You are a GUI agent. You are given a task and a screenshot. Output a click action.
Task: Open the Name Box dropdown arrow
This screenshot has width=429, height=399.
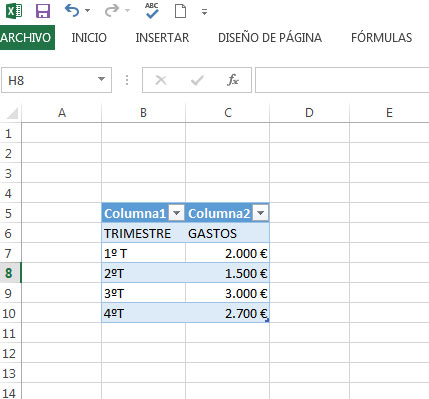click(x=101, y=79)
